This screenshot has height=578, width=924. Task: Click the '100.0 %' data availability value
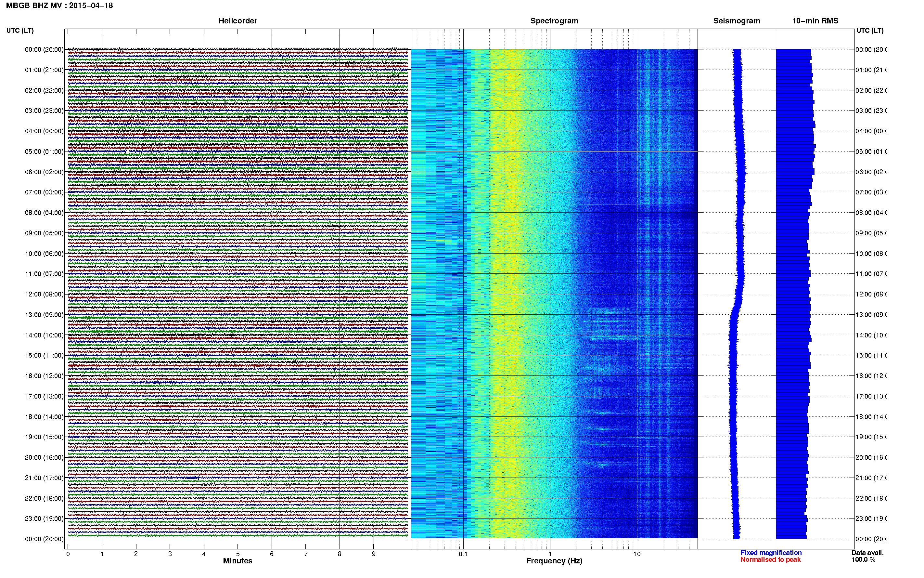(863, 560)
